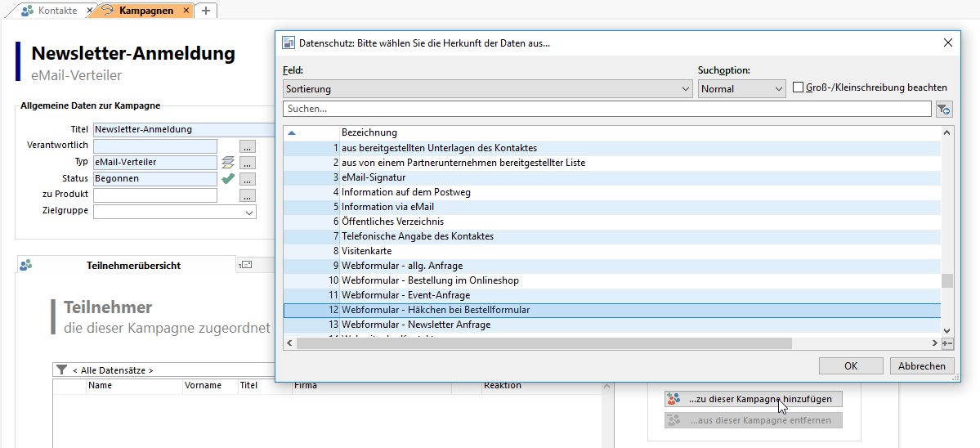Screen dimensions: 980x448
Task: Enable Groß-/Kleinschreibung beachten checkbox
Action: tap(799, 87)
